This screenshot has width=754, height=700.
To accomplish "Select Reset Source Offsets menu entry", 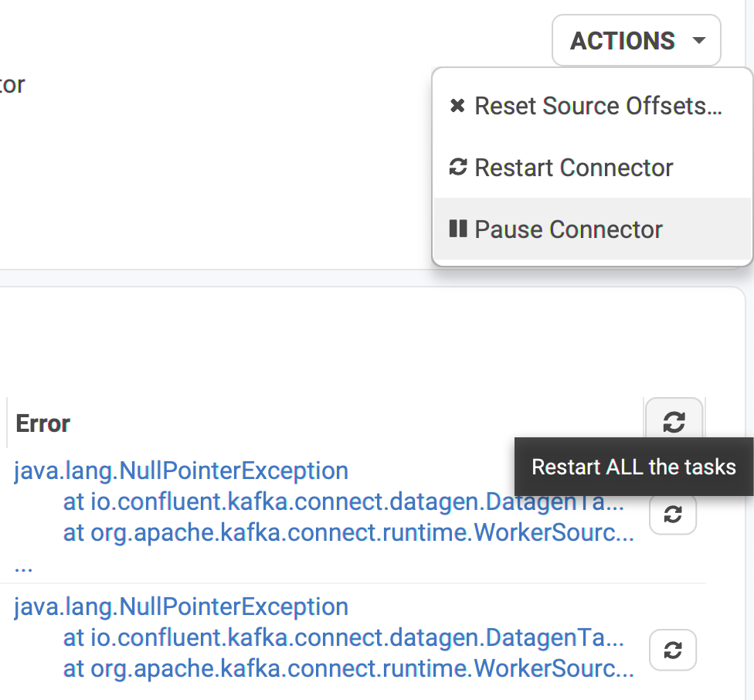I will tap(592, 106).
